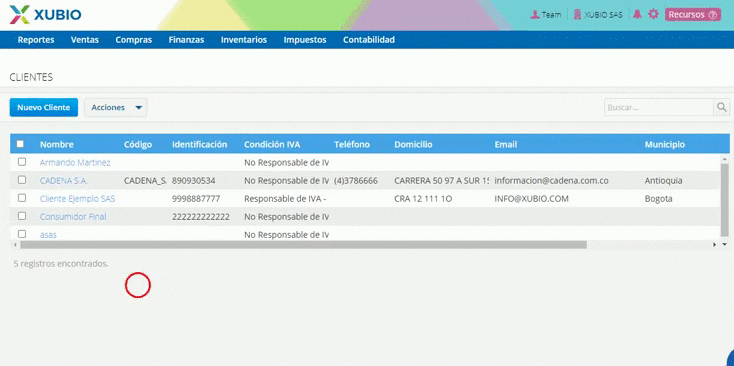Image resolution: width=734 pixels, height=366 pixels.
Task: Open the Compras menu
Action: pos(134,40)
